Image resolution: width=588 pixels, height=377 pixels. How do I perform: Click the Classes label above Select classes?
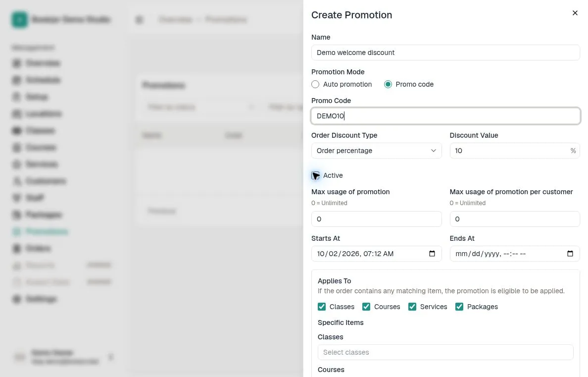click(330, 337)
